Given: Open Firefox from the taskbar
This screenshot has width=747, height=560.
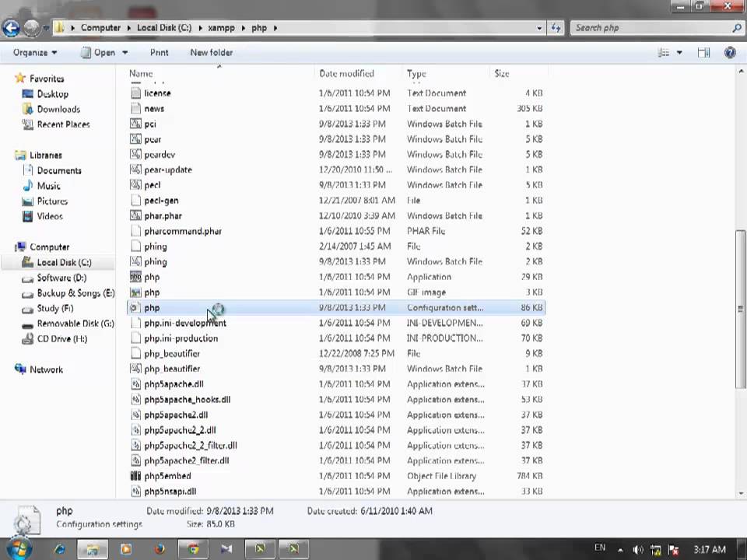Looking at the screenshot, I should (x=160, y=549).
